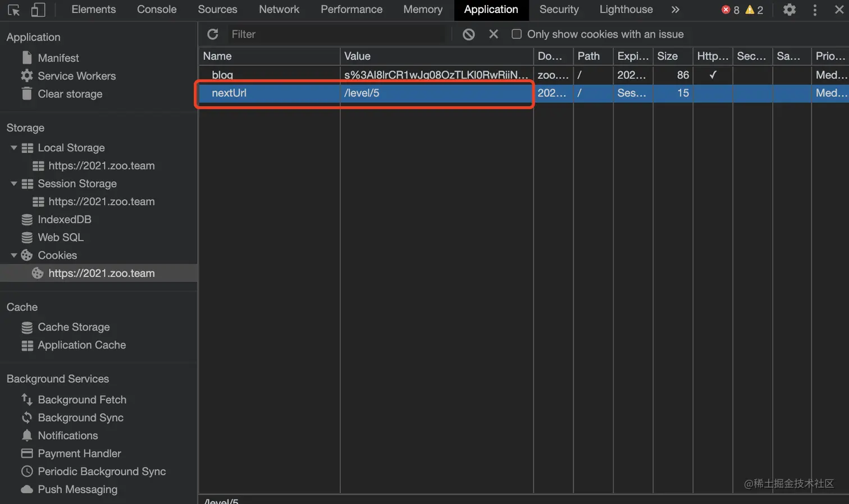Open the Network tab
This screenshot has height=504, width=849.
tap(279, 10)
